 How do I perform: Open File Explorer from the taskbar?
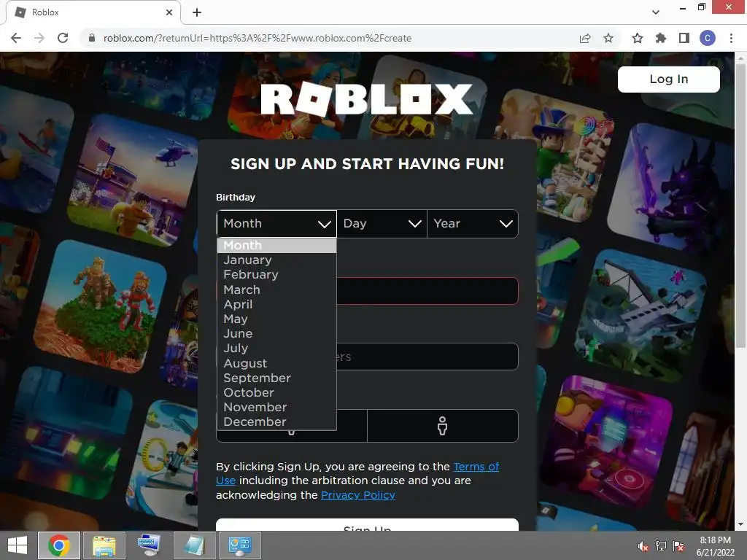tap(104, 545)
